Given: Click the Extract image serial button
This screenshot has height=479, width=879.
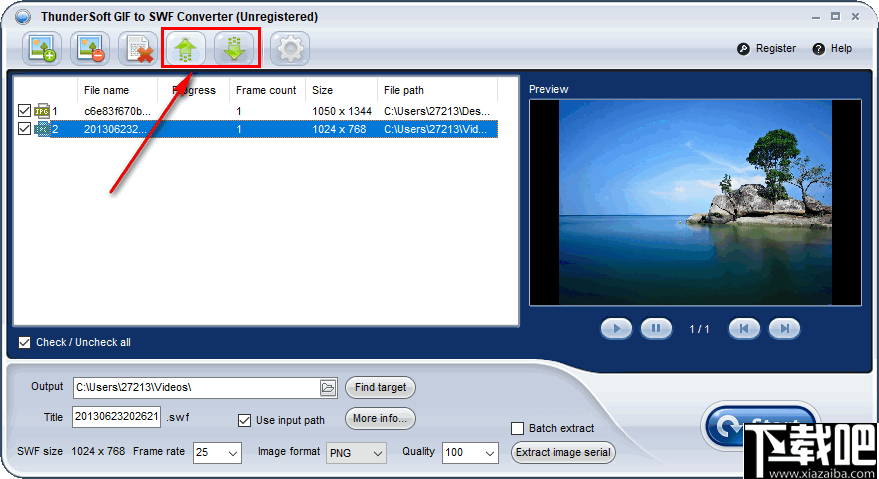Looking at the screenshot, I should click(x=563, y=453).
